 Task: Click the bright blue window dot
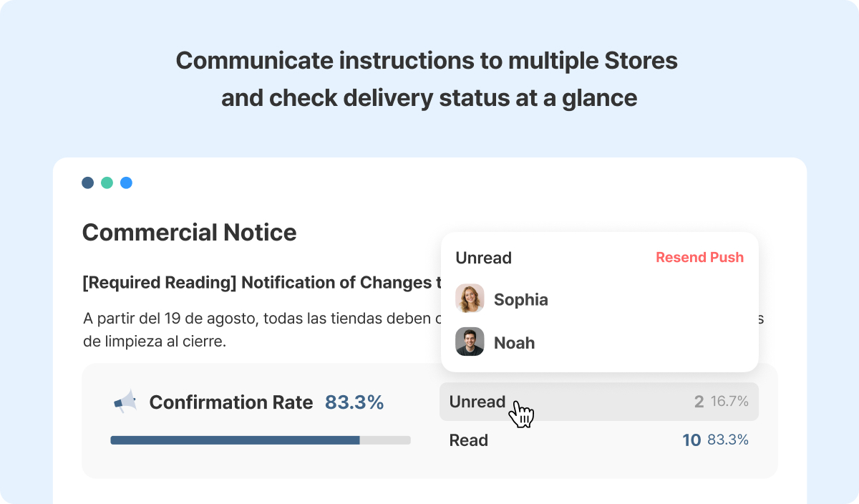[x=126, y=183]
